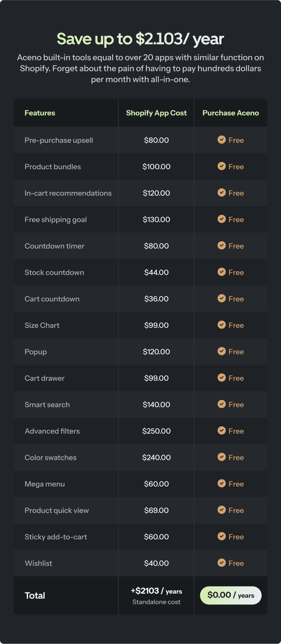Select the check badge in Free shipping goal row
281x644 pixels.
222,219
